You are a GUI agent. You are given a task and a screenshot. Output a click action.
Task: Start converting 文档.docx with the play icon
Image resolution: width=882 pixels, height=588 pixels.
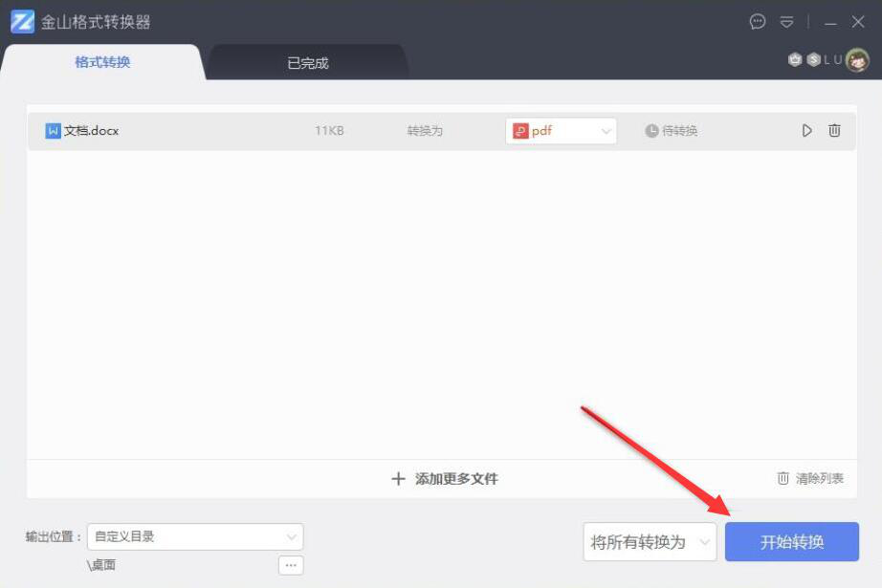click(x=806, y=131)
